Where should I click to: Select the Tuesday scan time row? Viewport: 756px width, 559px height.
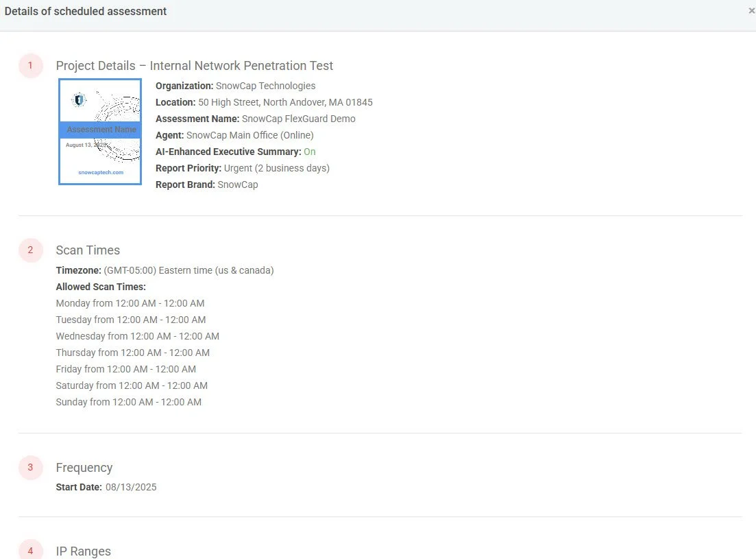(131, 320)
